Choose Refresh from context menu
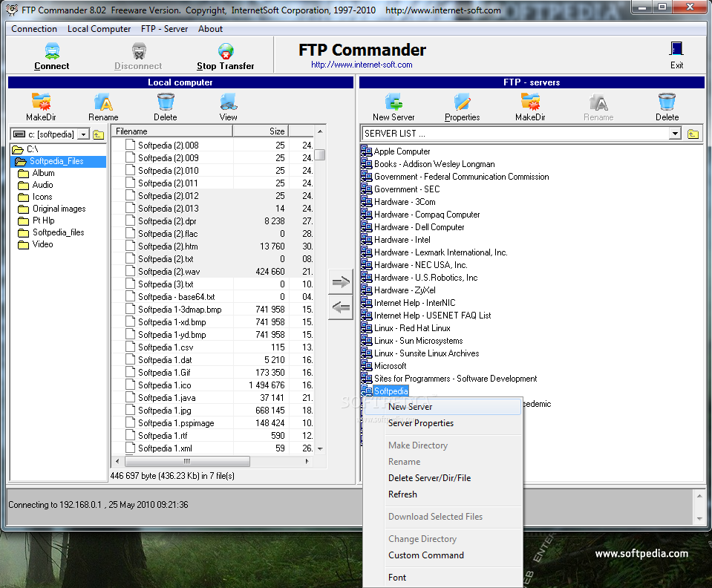Image resolution: width=712 pixels, height=588 pixels. (x=442, y=494)
